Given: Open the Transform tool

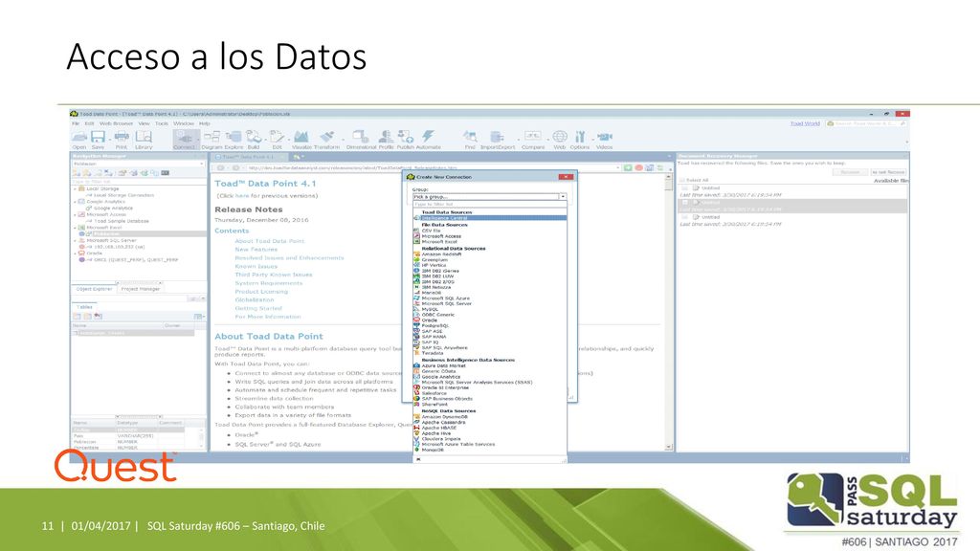Looking at the screenshot, I should pos(327,140).
